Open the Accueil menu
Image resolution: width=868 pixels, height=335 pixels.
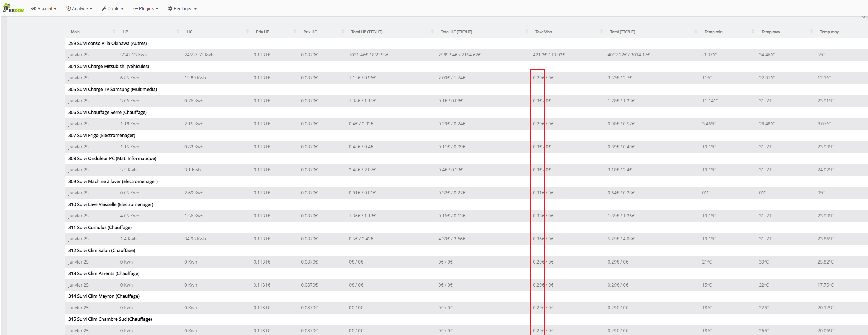(x=44, y=9)
